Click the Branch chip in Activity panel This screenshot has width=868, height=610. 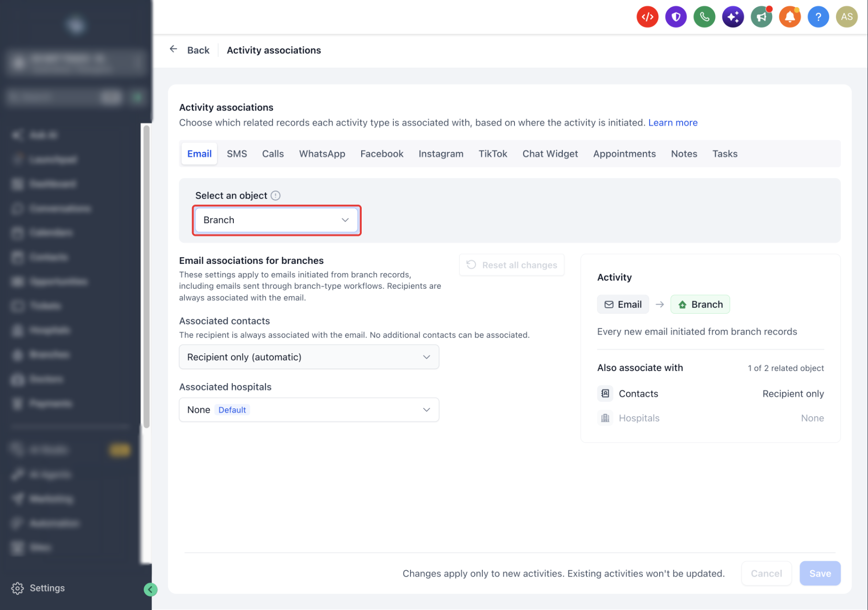pos(700,305)
